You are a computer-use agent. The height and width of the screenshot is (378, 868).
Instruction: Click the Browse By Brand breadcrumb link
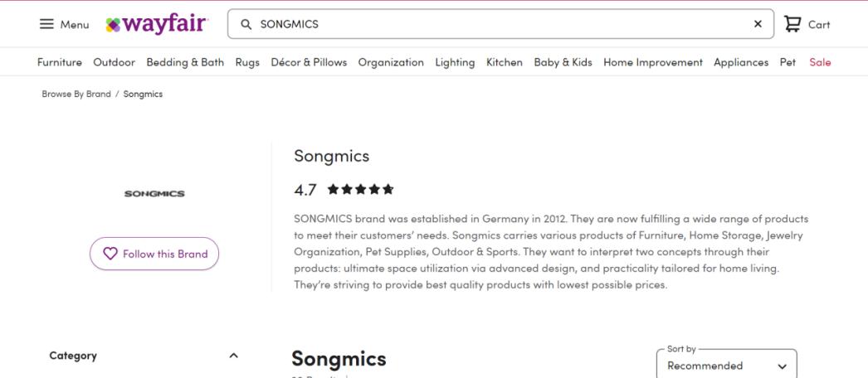pyautogui.click(x=76, y=94)
